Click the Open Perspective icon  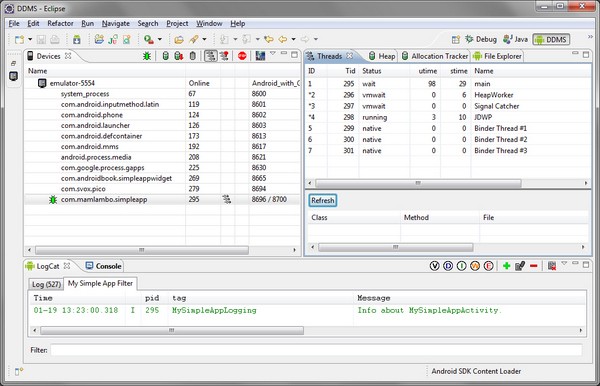click(455, 39)
